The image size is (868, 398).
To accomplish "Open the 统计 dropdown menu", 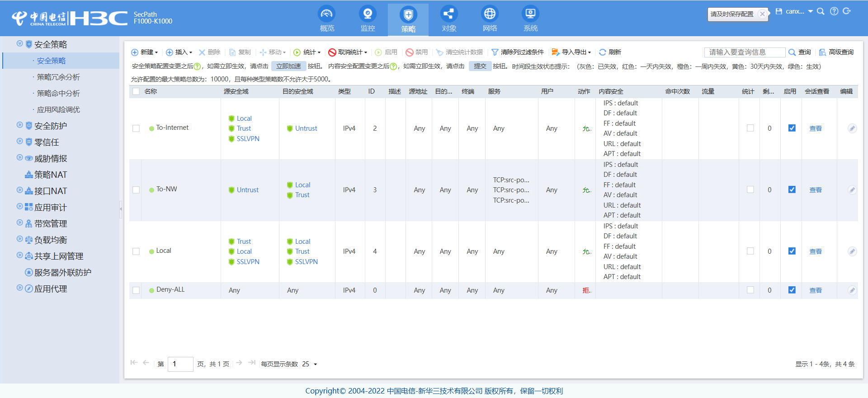I will click(x=307, y=52).
